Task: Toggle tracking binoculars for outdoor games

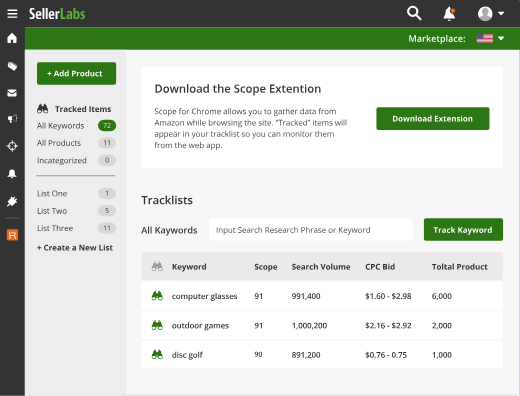Action: [x=157, y=325]
